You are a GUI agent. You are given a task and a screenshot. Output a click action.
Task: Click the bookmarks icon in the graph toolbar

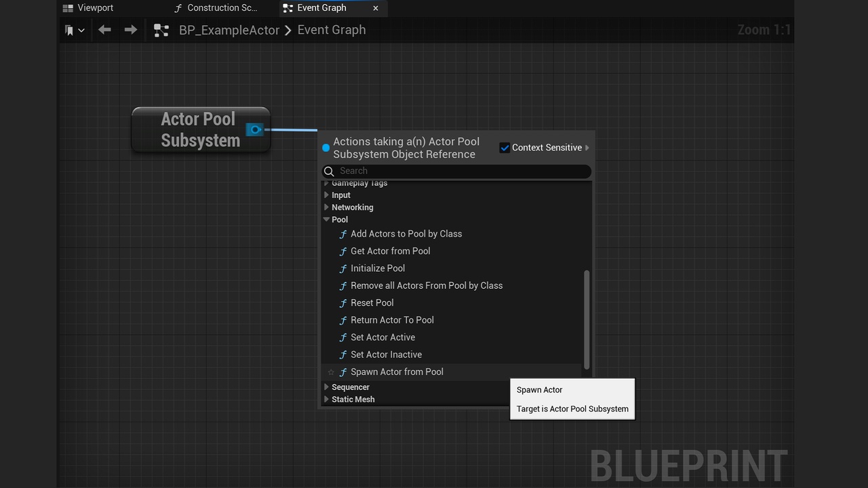pyautogui.click(x=69, y=30)
